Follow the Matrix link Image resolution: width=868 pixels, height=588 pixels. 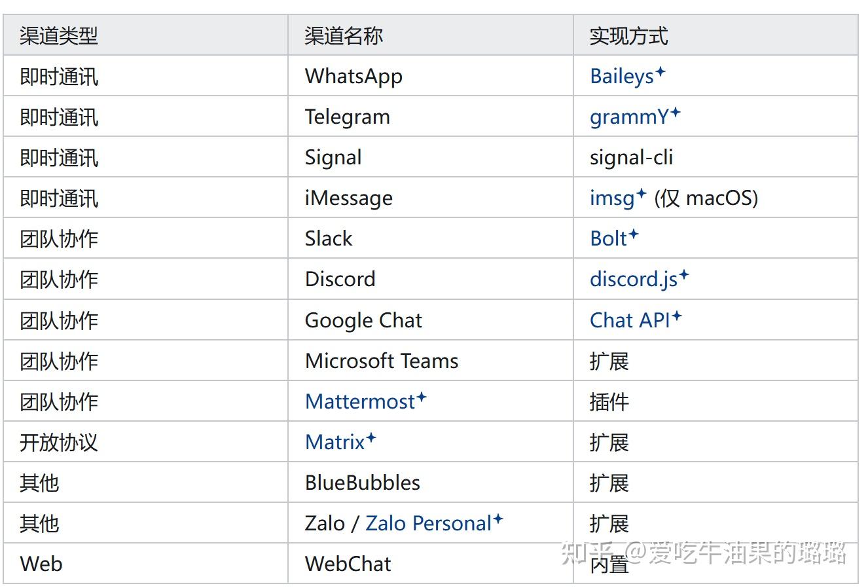pyautogui.click(x=335, y=443)
